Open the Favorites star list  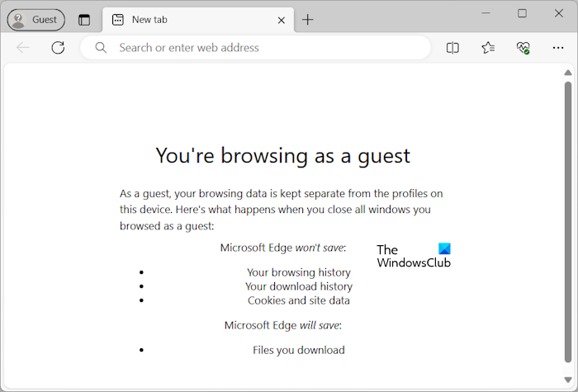point(488,48)
